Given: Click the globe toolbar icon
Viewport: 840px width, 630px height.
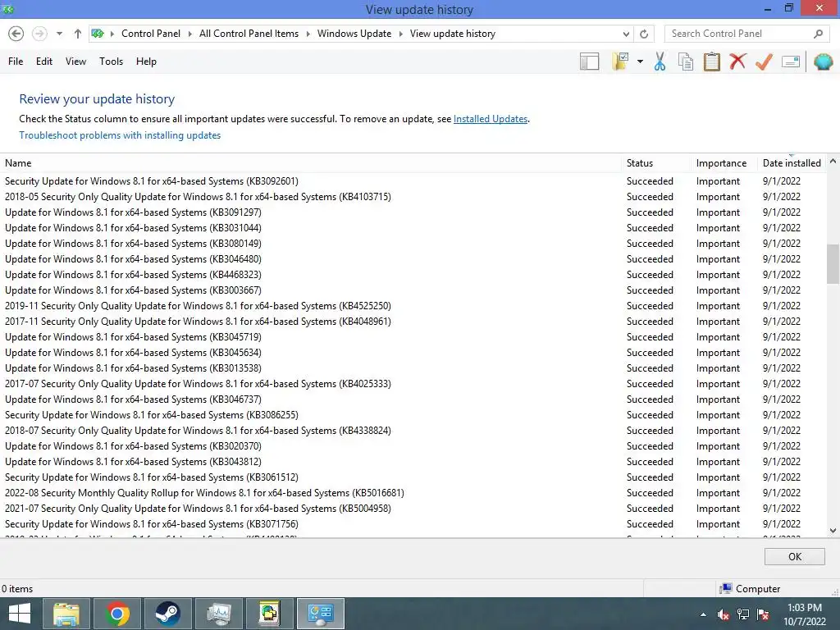Looking at the screenshot, I should (x=824, y=62).
